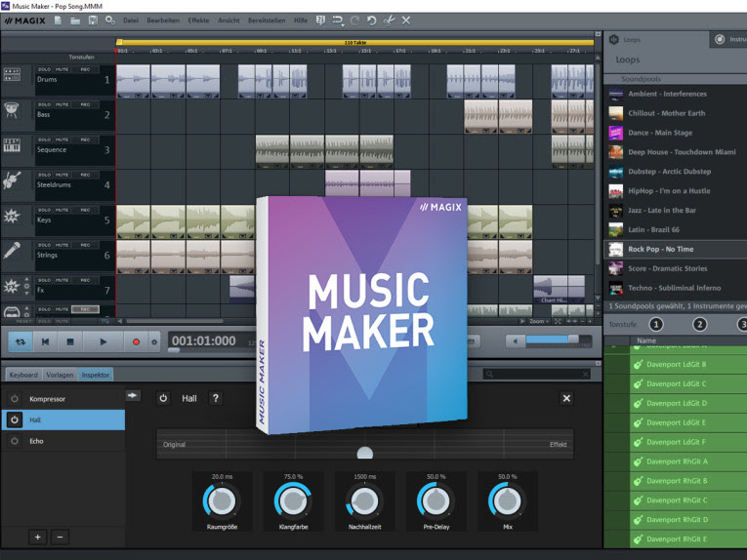Toggle power for the Kompressor effect
The image size is (747, 560).
coord(15,399)
